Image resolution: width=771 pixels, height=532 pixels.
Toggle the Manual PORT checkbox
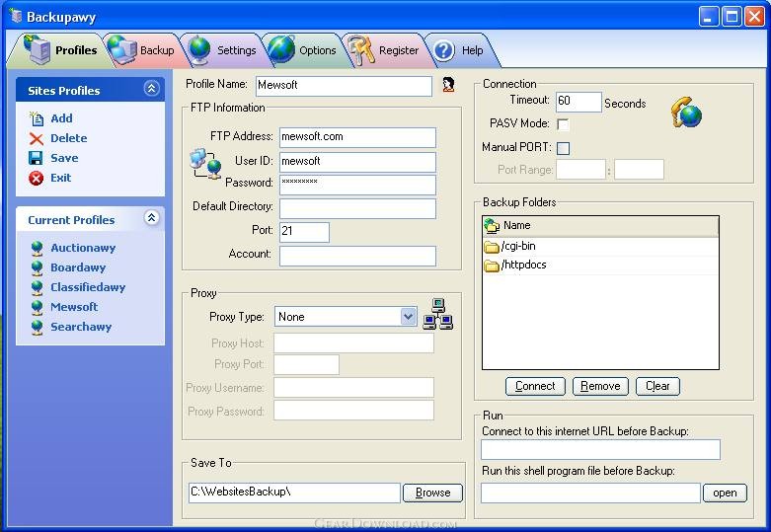563,148
